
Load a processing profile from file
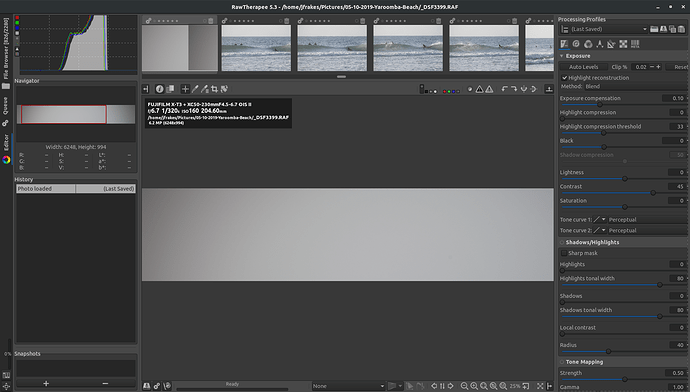point(654,29)
